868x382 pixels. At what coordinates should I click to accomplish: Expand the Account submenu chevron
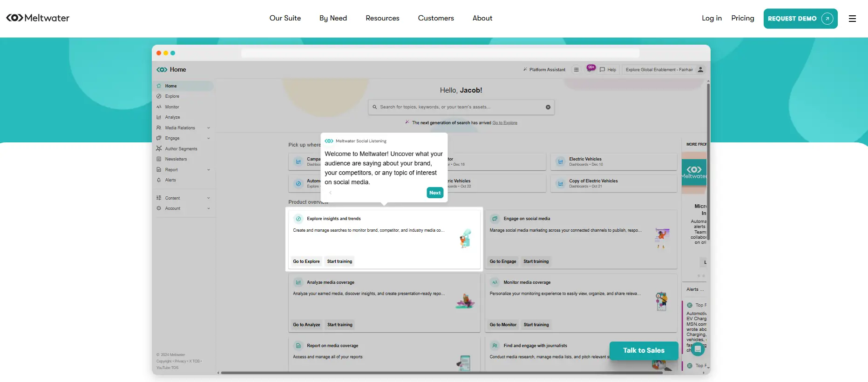click(x=209, y=208)
